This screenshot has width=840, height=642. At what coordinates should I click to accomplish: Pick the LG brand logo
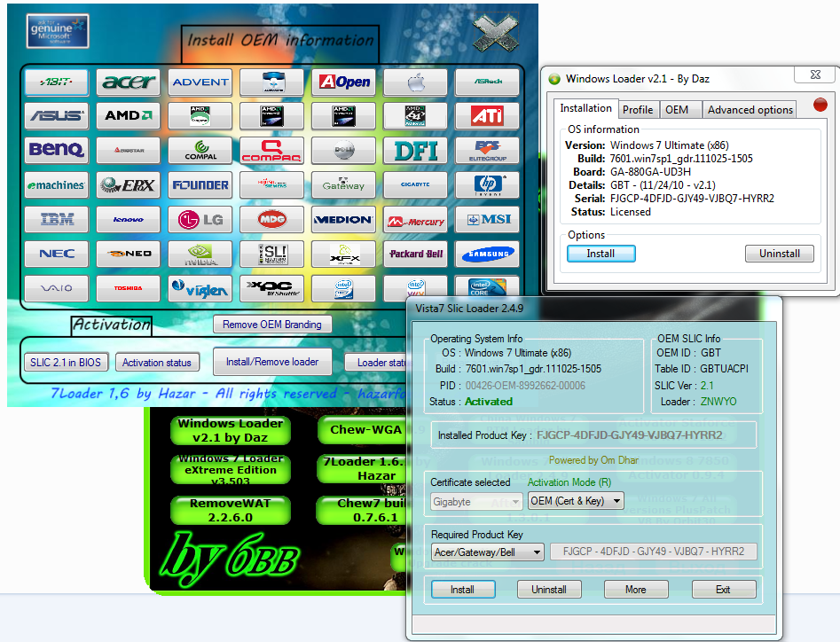(x=200, y=219)
